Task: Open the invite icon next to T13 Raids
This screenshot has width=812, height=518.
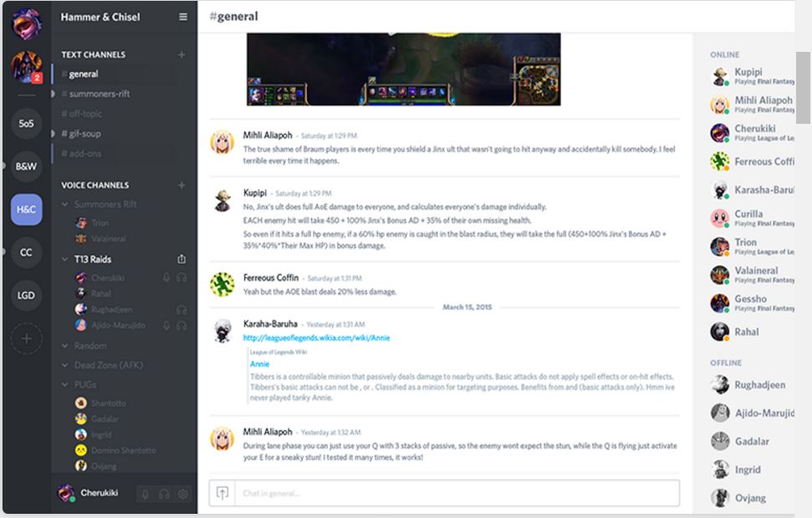Action: point(181,259)
